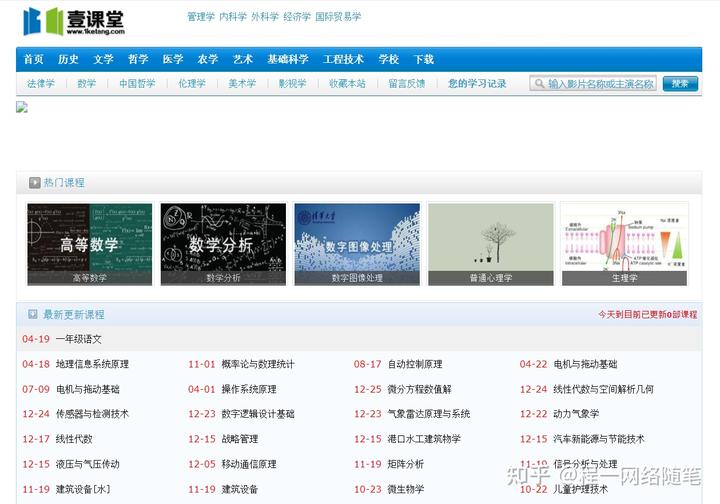Open the 传感器与检测技术 course link
The image size is (720, 504).
(x=92, y=414)
